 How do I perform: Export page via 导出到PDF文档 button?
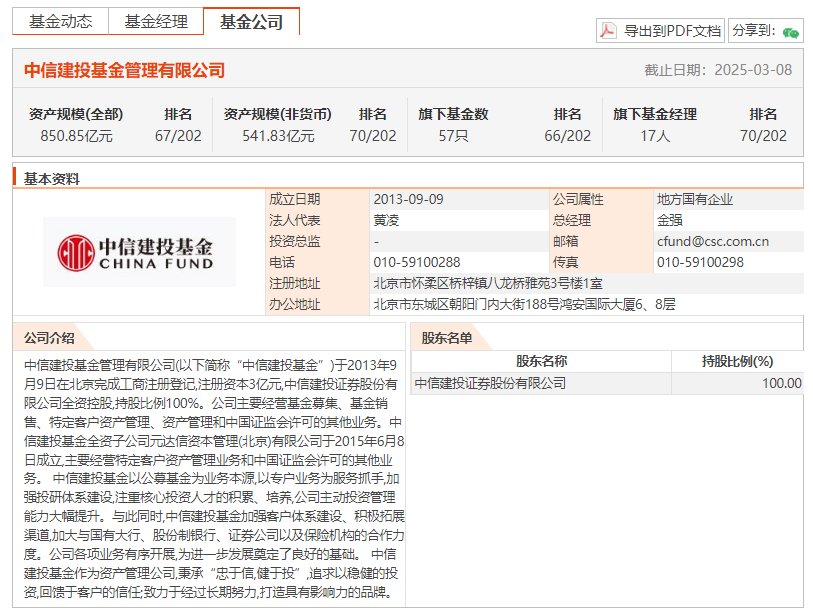(660, 31)
